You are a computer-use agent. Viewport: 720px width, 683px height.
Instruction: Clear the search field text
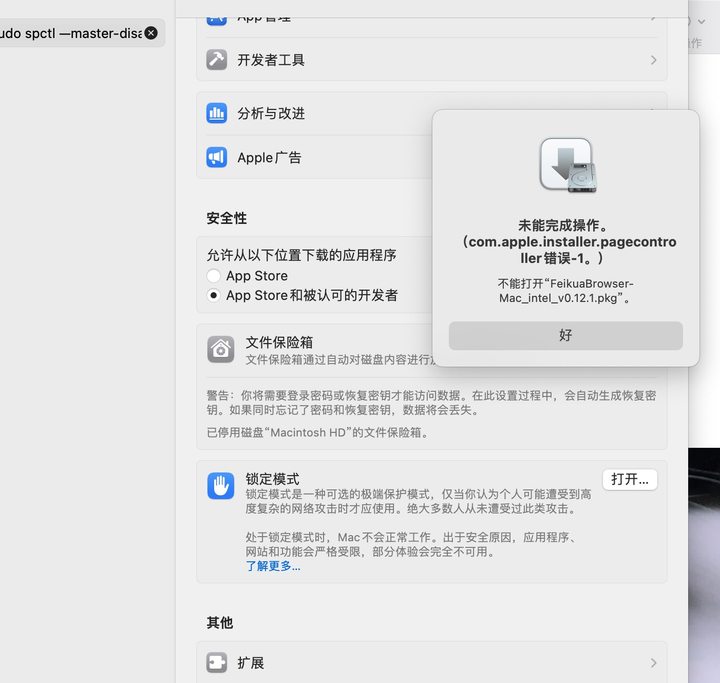(151, 33)
